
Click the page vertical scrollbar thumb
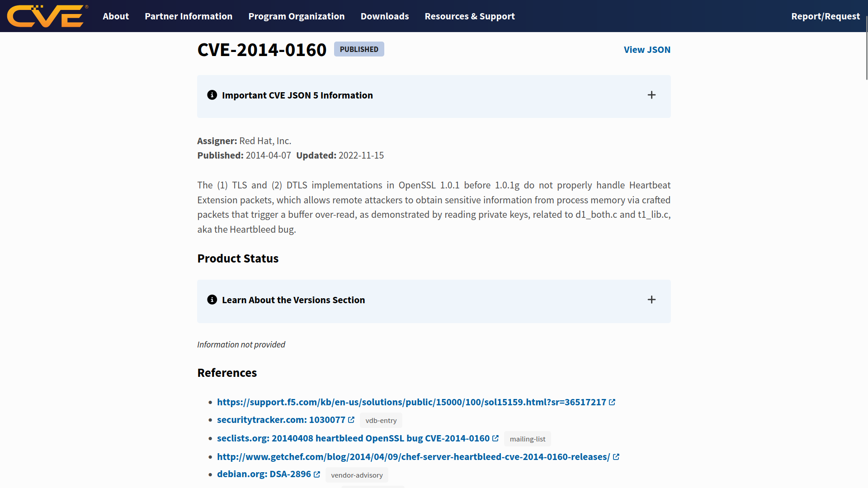click(866, 47)
